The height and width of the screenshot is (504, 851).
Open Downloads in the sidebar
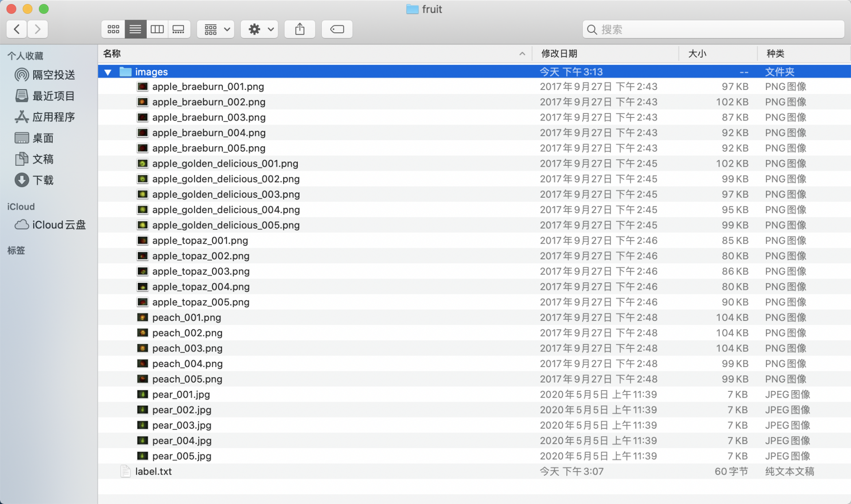(x=43, y=180)
